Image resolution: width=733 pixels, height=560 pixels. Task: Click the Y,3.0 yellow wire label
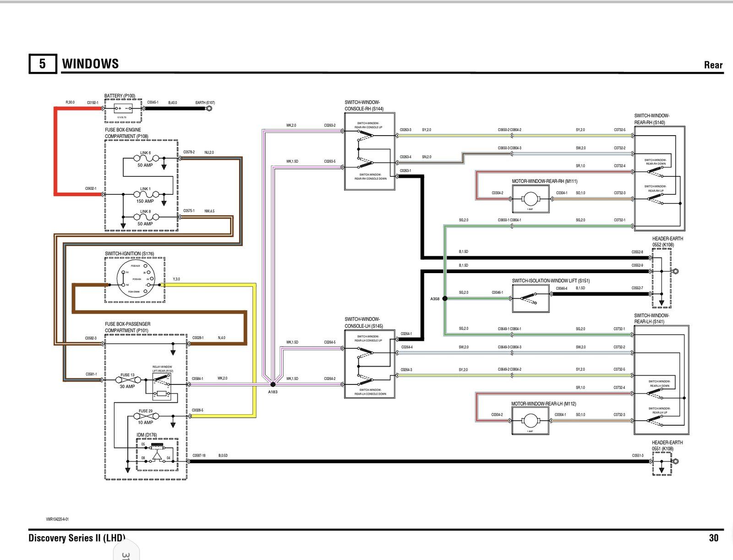click(176, 279)
